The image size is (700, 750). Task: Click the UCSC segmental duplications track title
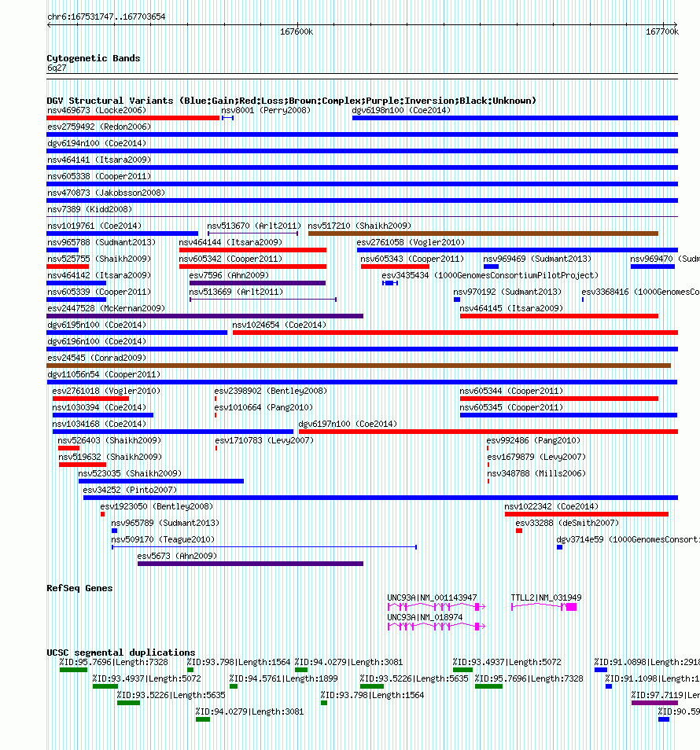[x=120, y=653]
